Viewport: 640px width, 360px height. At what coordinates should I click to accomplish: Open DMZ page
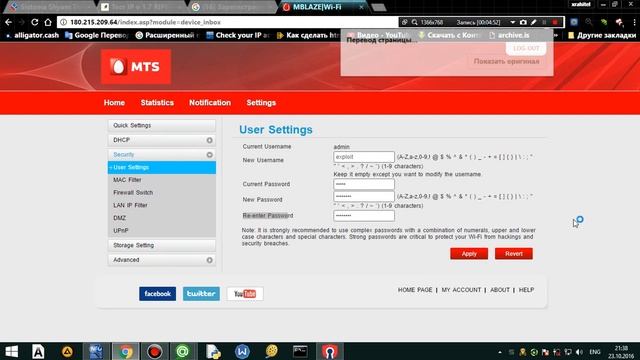(120, 218)
